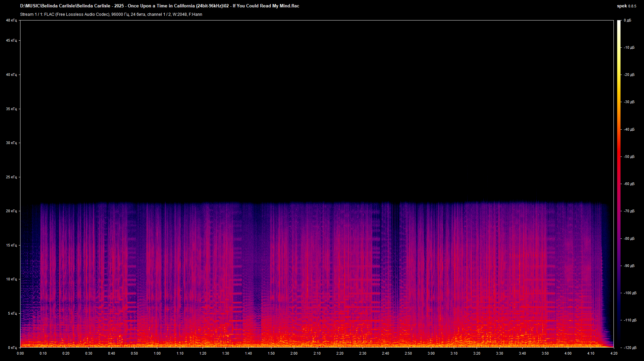Select the 2:30 time axis marker
644x361 pixels.
(363, 353)
